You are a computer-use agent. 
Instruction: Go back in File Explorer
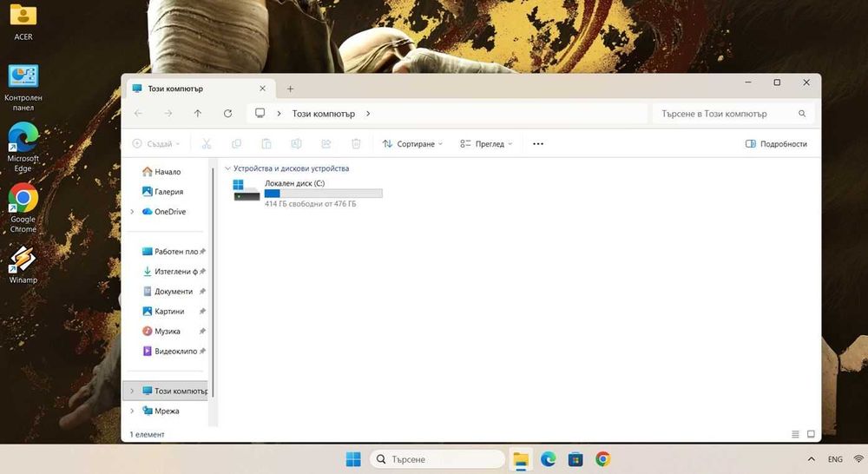138,114
